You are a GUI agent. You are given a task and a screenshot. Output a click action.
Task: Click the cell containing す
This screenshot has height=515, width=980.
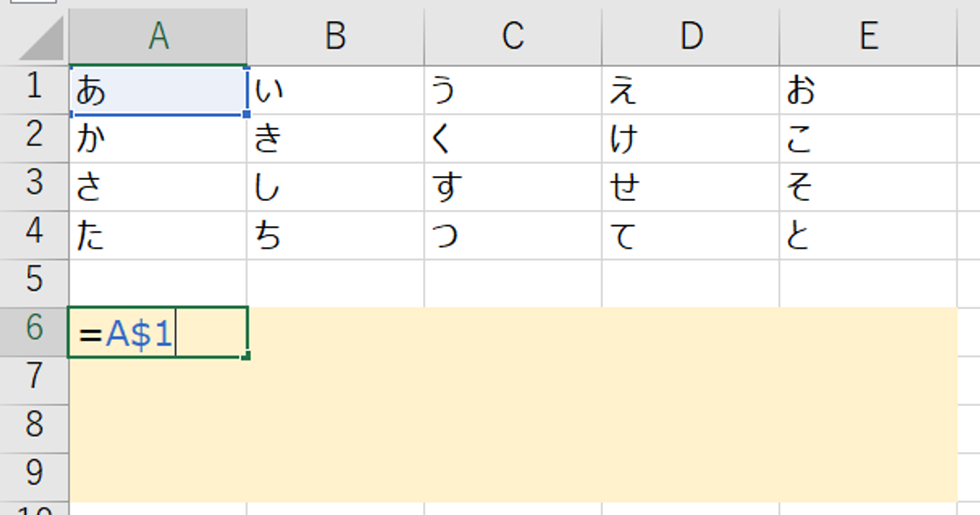pos(513,186)
